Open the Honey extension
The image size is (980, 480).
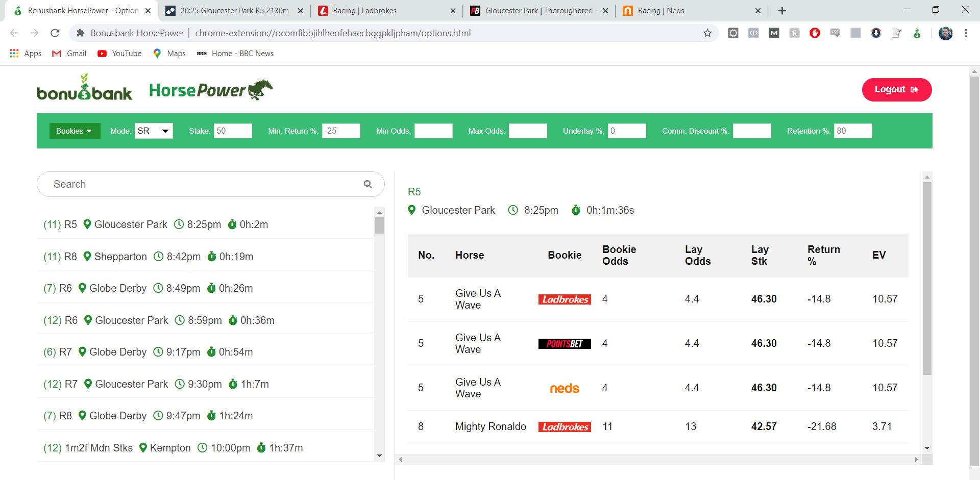(795, 33)
